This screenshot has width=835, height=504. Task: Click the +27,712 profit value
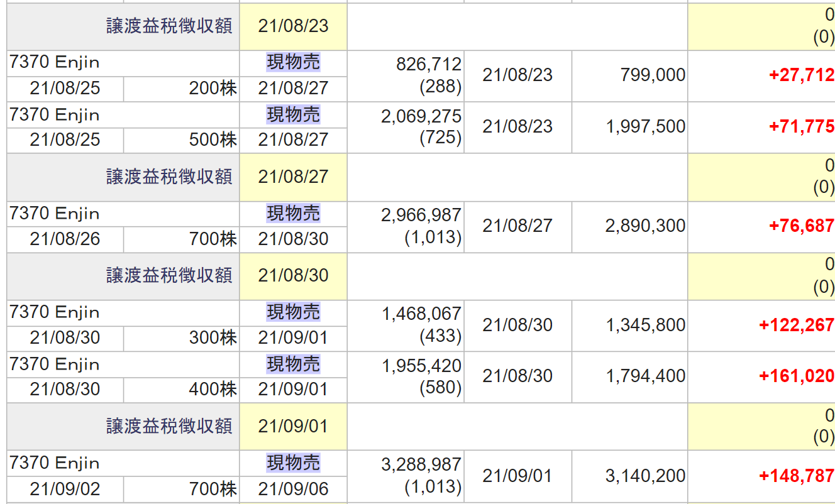coord(801,75)
